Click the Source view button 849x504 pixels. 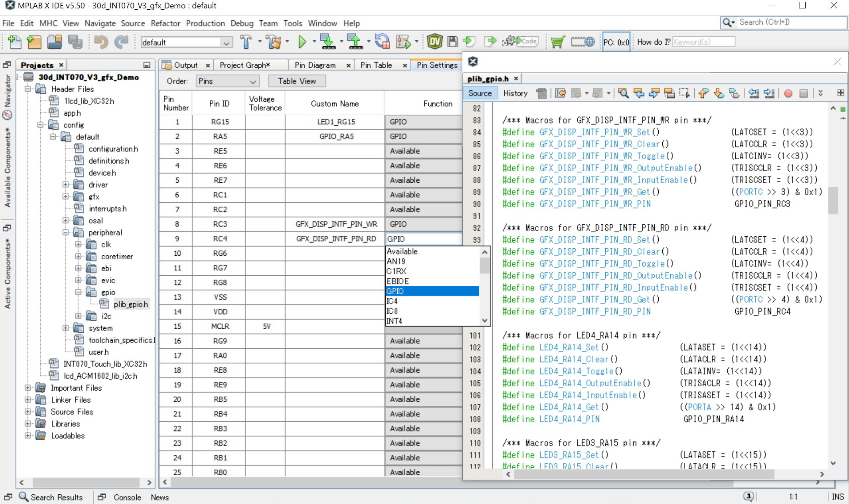pos(480,93)
